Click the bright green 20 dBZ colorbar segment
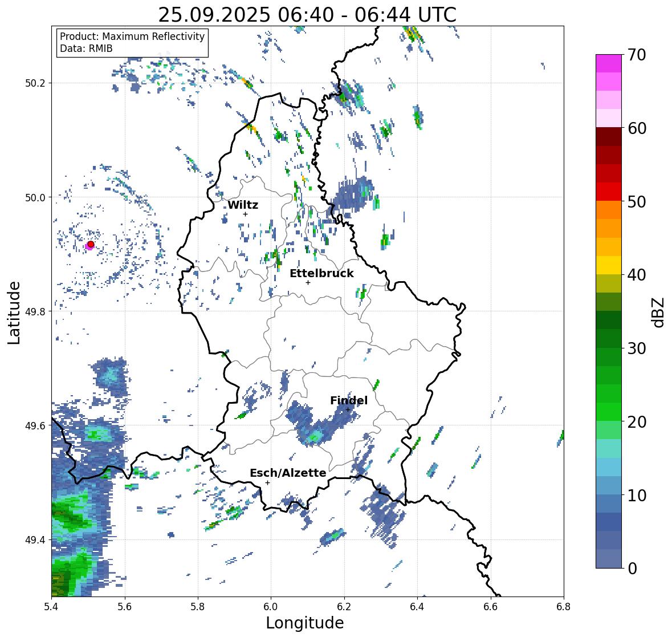Image resolution: width=672 pixels, height=637 pixels. click(x=609, y=412)
